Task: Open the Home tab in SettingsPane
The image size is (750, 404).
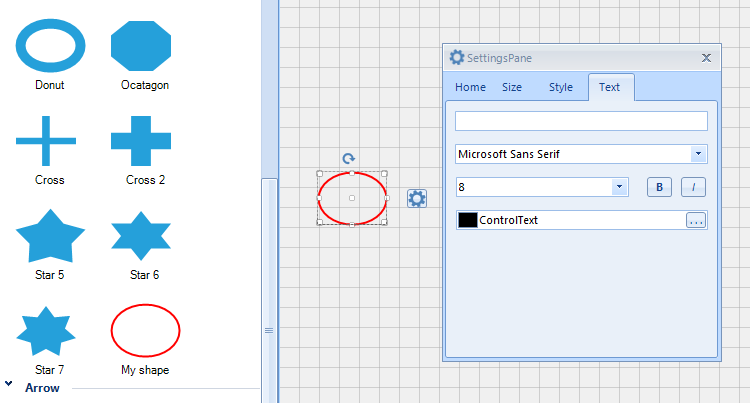Action: (470, 87)
